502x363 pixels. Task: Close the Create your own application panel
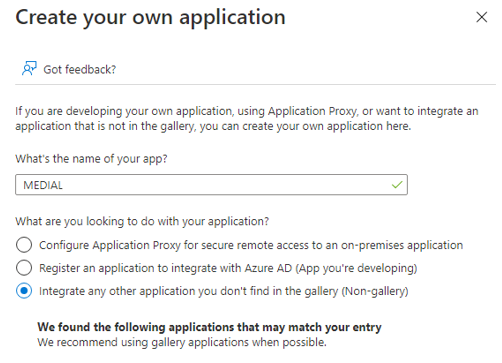pyautogui.click(x=481, y=17)
